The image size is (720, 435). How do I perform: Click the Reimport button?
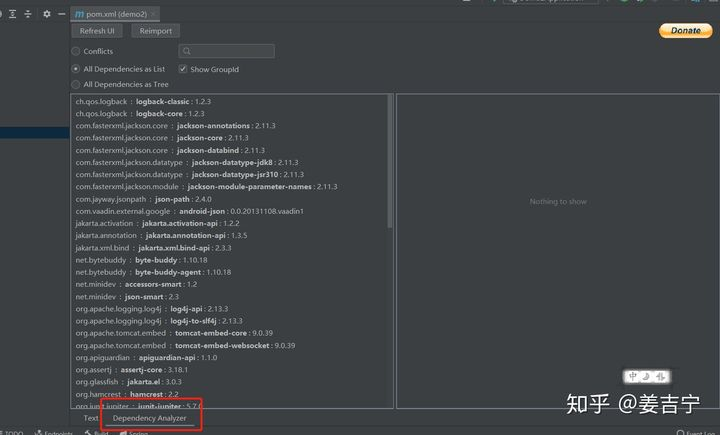pos(156,31)
